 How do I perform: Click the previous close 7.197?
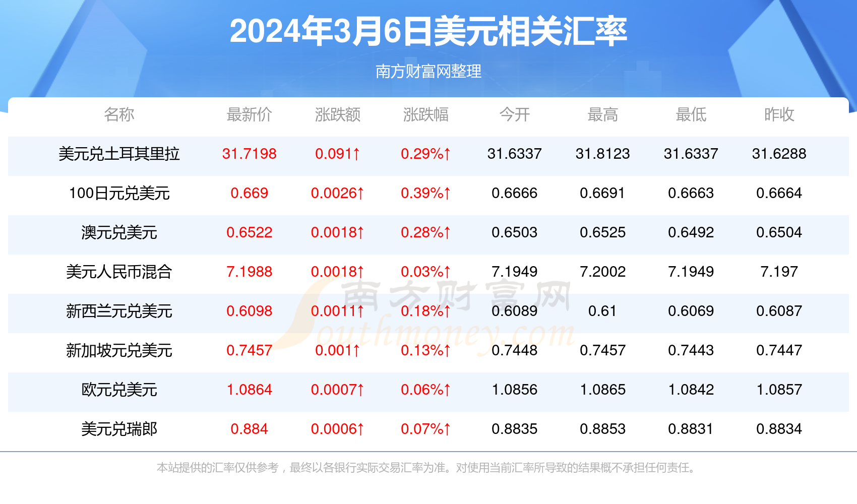(779, 272)
